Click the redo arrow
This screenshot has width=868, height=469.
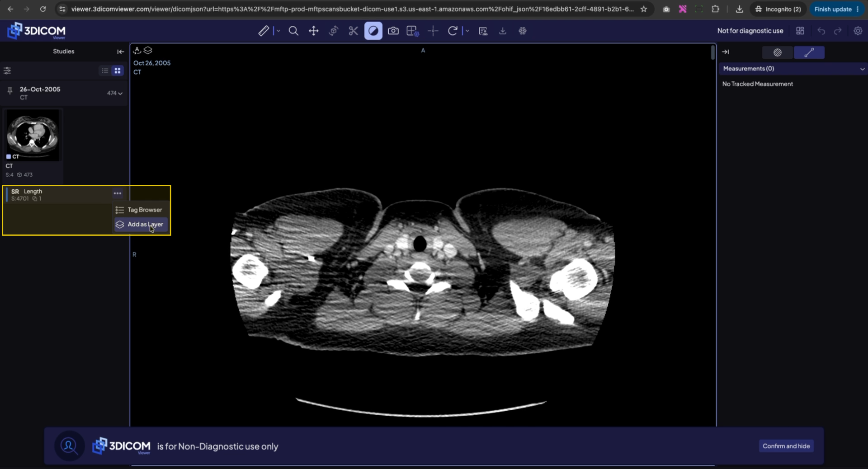(x=838, y=31)
